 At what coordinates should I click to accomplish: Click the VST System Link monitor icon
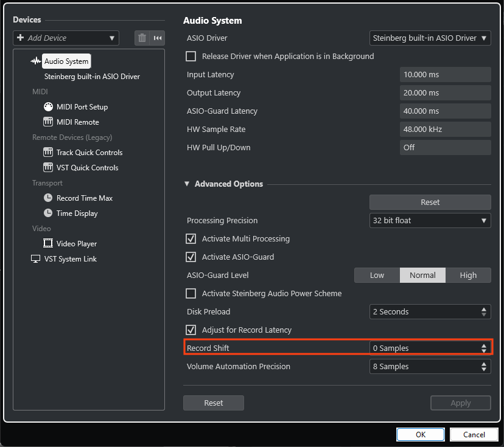(x=36, y=259)
